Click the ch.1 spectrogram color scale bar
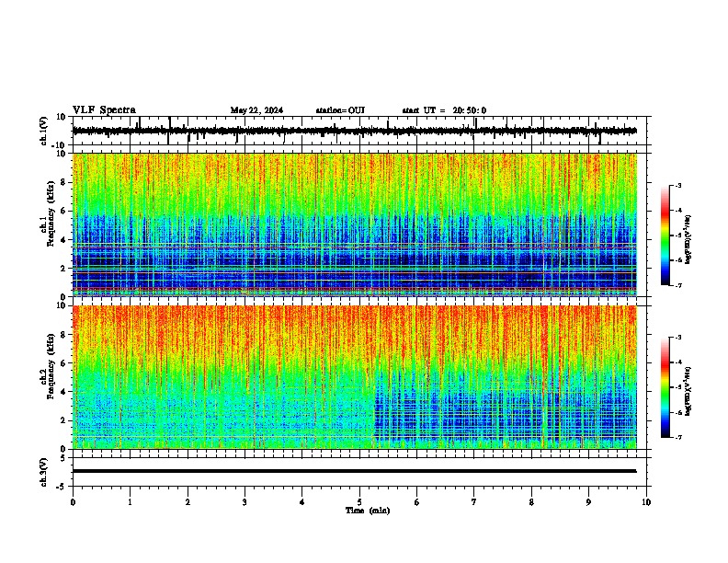Viewport: 728px width, 563px height. tap(665, 236)
